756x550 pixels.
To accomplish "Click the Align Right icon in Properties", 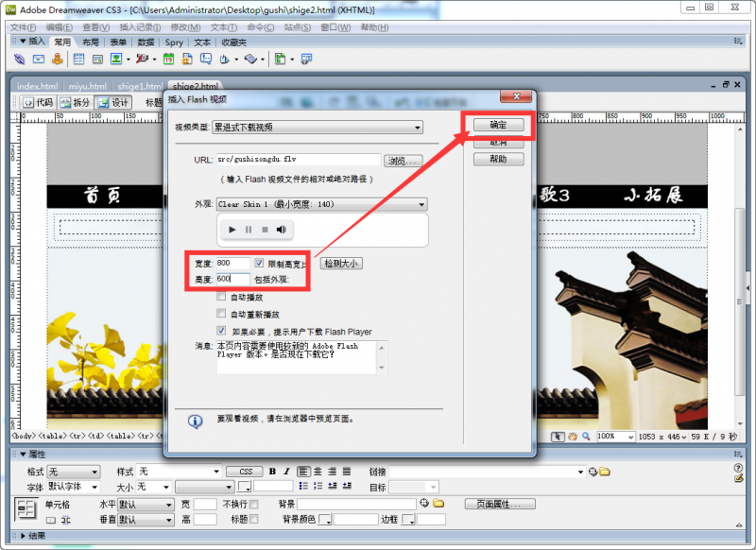I will [x=333, y=472].
